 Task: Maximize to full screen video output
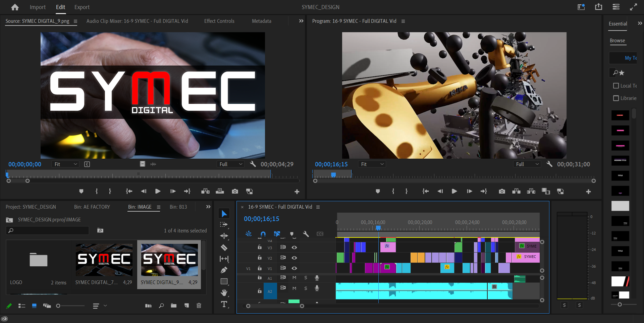[633, 7]
